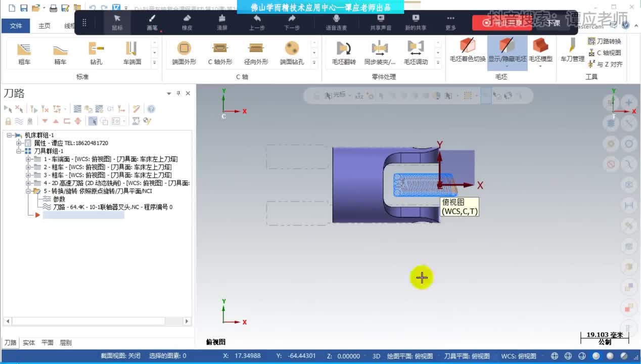
Task: Select the 钻孔 drilling tool
Action: [96, 54]
